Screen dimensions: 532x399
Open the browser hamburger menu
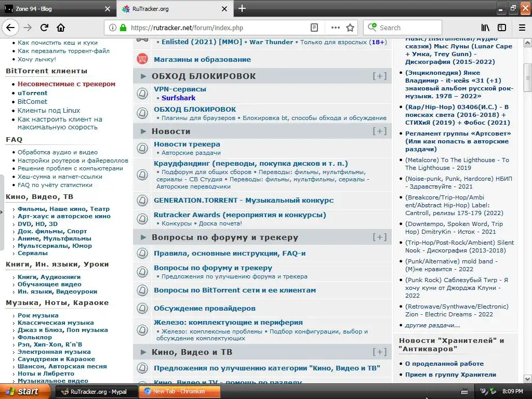coord(522,28)
